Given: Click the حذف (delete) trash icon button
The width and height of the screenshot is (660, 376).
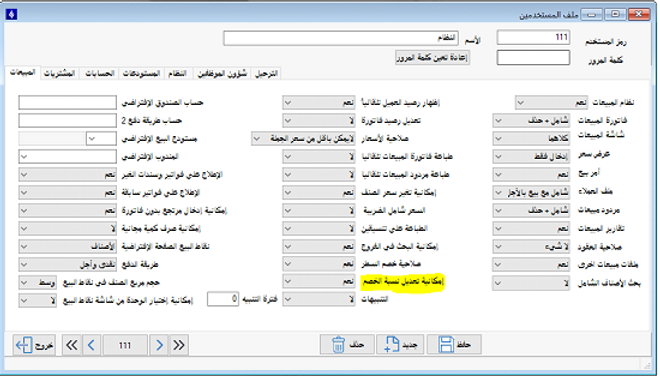Looking at the screenshot, I should tap(347, 345).
